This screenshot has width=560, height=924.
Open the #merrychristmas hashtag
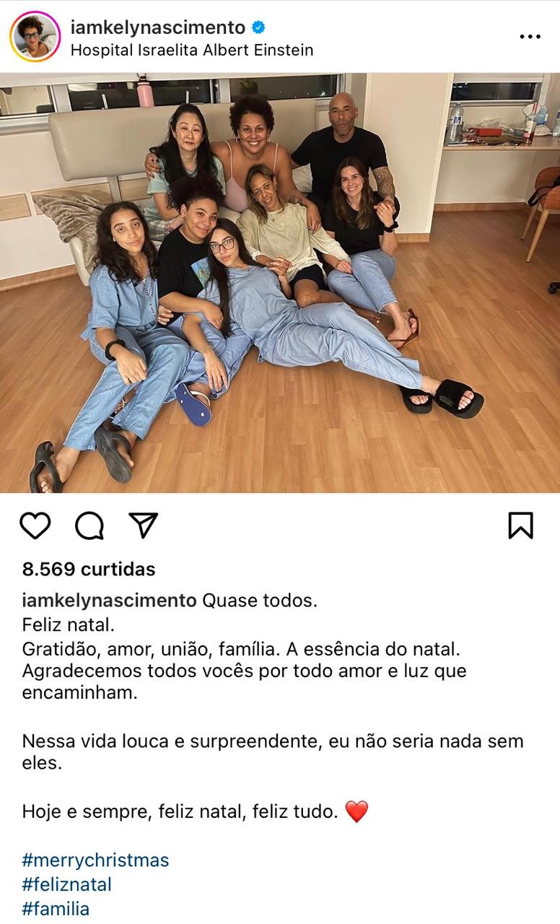(95, 860)
